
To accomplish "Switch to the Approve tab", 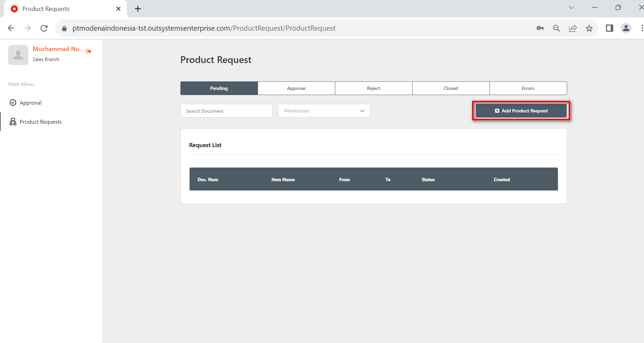I will [x=296, y=88].
